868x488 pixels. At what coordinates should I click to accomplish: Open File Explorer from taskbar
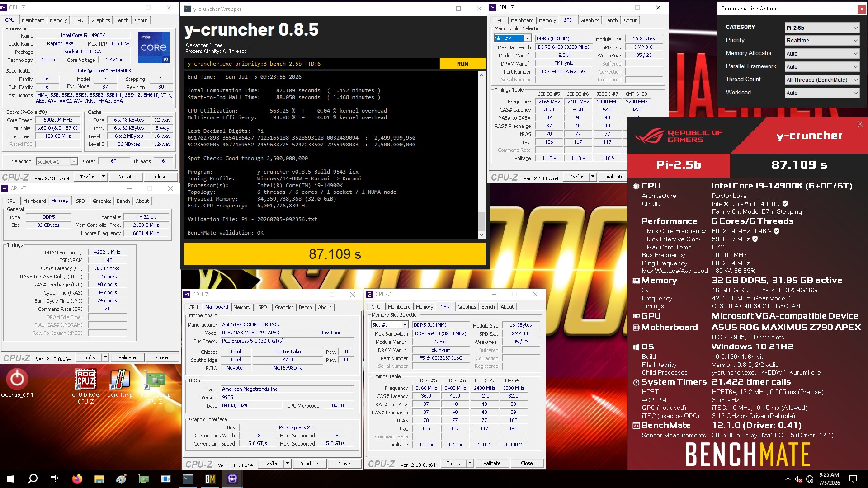tap(99, 479)
